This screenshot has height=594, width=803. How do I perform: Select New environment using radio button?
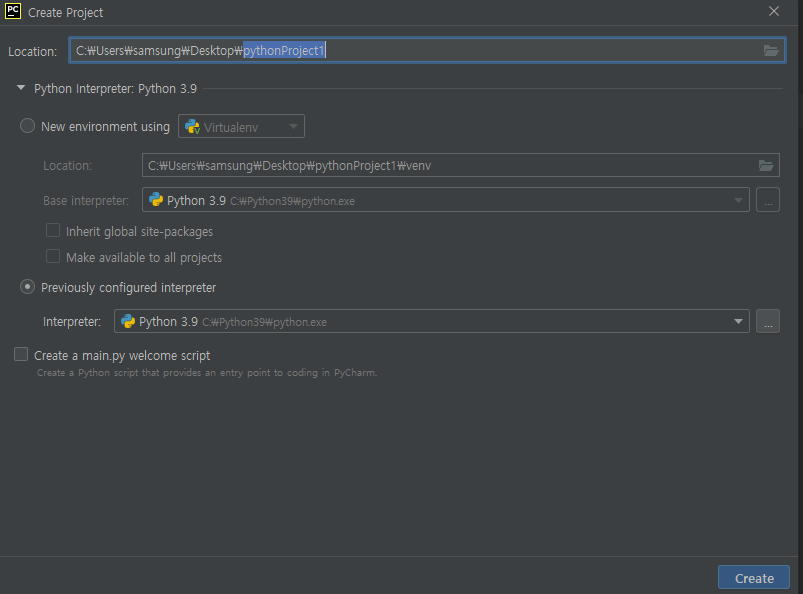point(27,126)
